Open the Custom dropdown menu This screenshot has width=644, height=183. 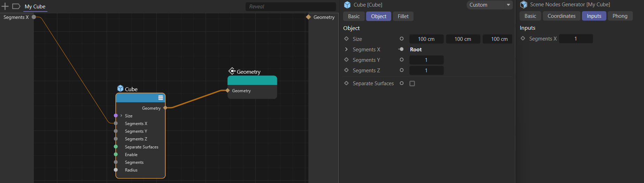tap(489, 5)
